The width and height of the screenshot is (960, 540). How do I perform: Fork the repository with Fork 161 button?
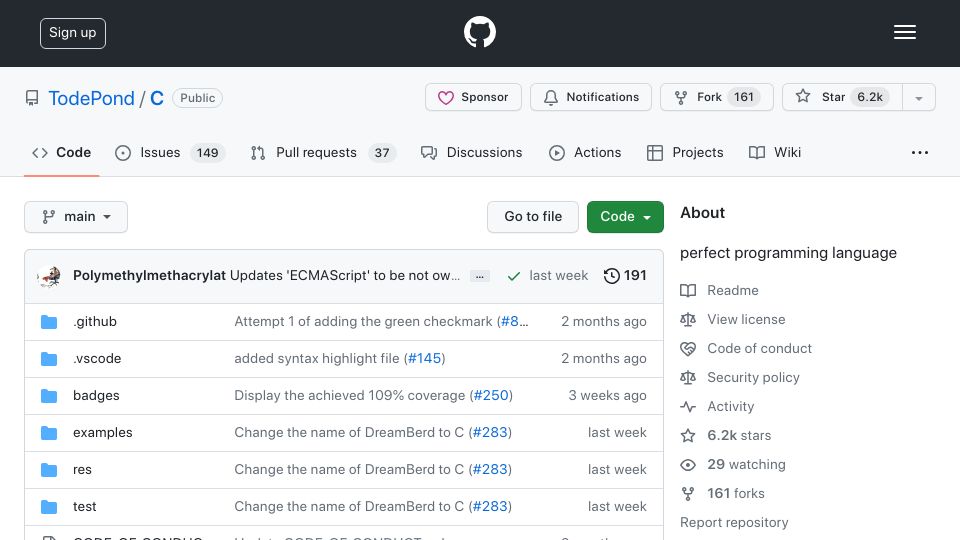click(x=717, y=97)
